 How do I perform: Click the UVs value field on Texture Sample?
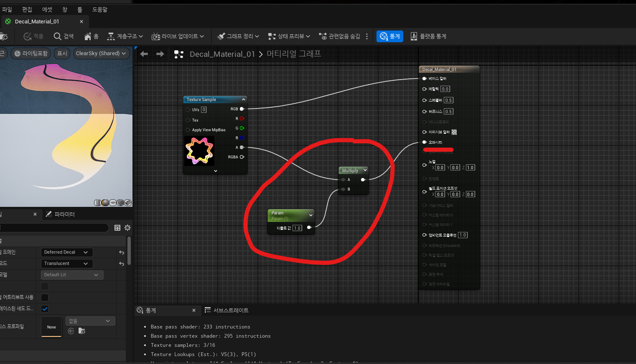point(204,110)
